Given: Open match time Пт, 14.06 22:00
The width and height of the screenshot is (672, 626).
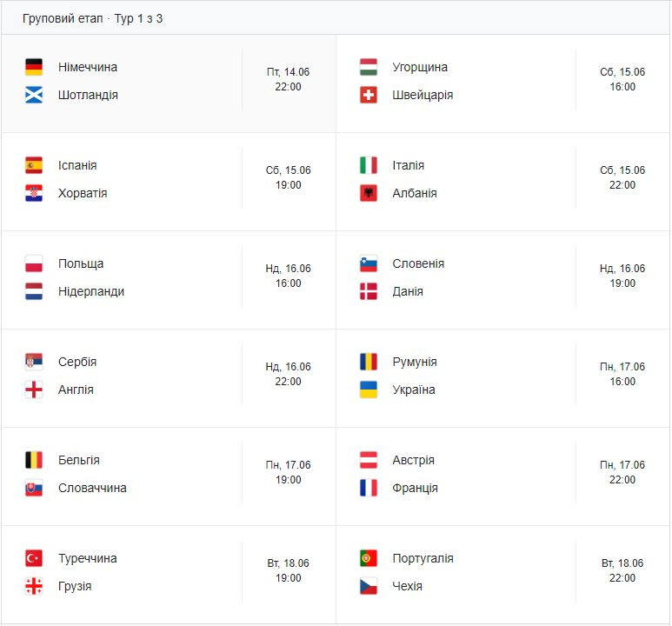Looking at the screenshot, I should coord(288,79).
